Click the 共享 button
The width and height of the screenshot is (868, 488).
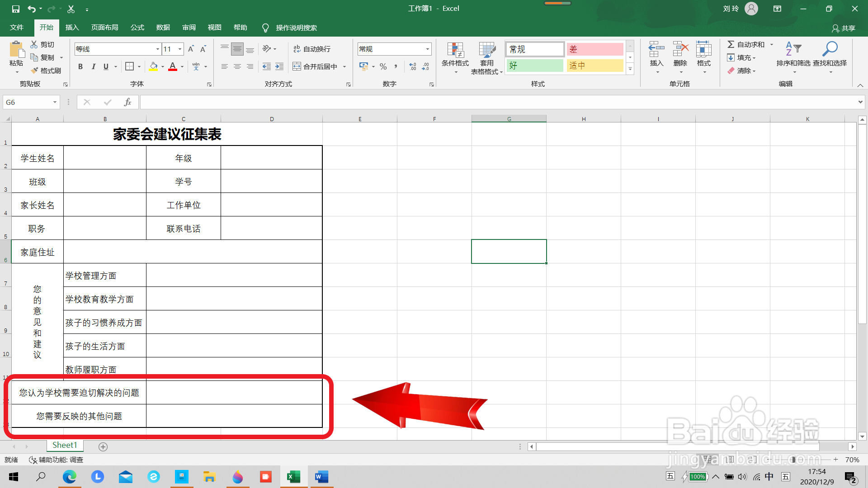tap(844, 28)
